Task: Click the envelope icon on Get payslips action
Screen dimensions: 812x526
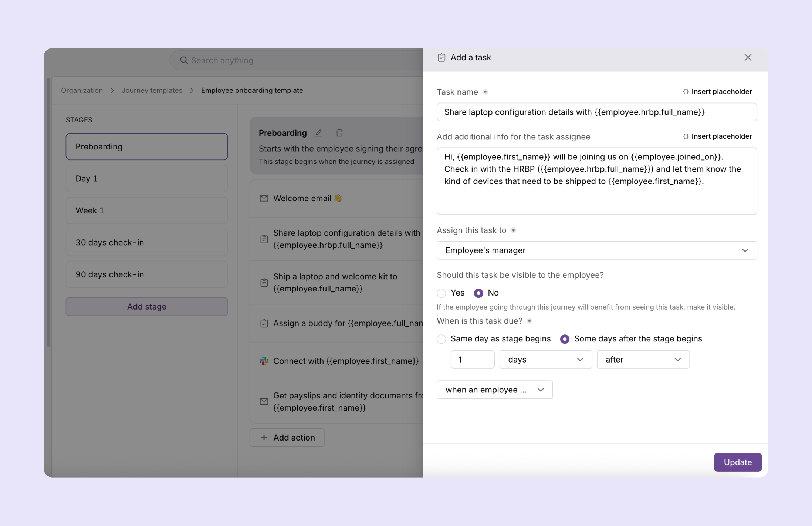Action: 264,401
